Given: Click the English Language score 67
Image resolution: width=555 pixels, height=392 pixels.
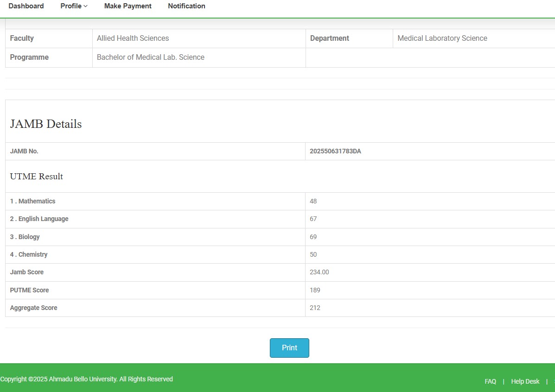Looking at the screenshot, I should [313, 219].
